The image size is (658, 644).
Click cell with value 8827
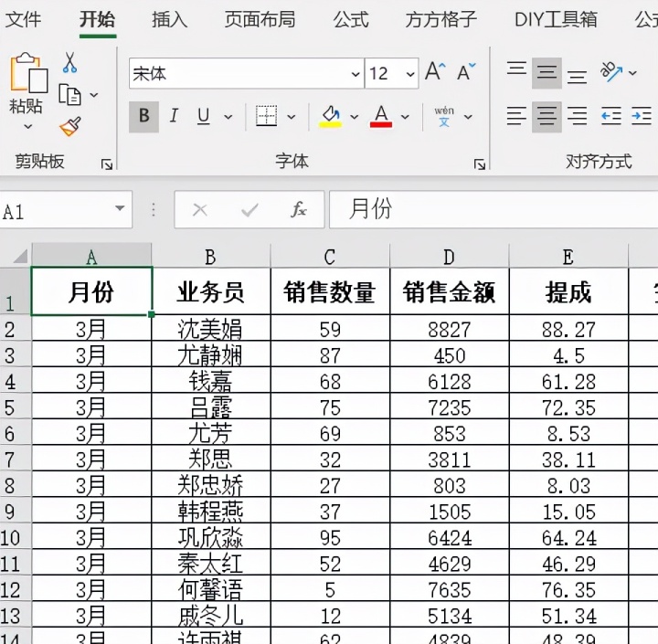[450, 328]
